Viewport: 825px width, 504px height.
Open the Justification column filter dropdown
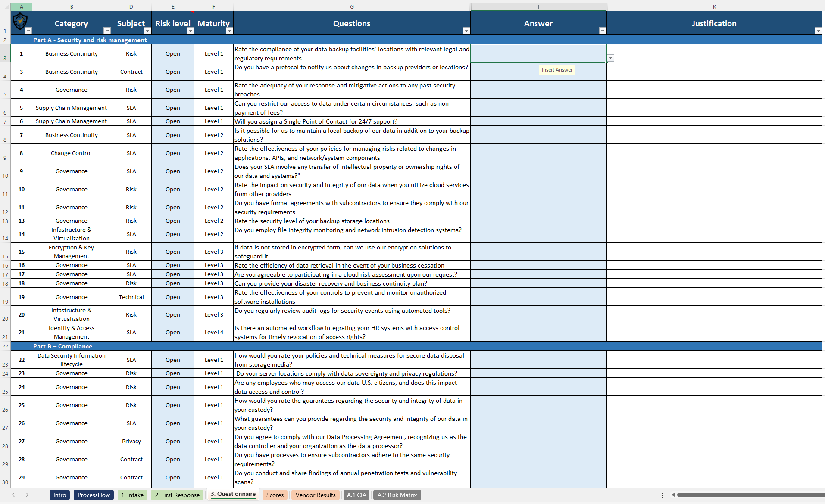818,31
